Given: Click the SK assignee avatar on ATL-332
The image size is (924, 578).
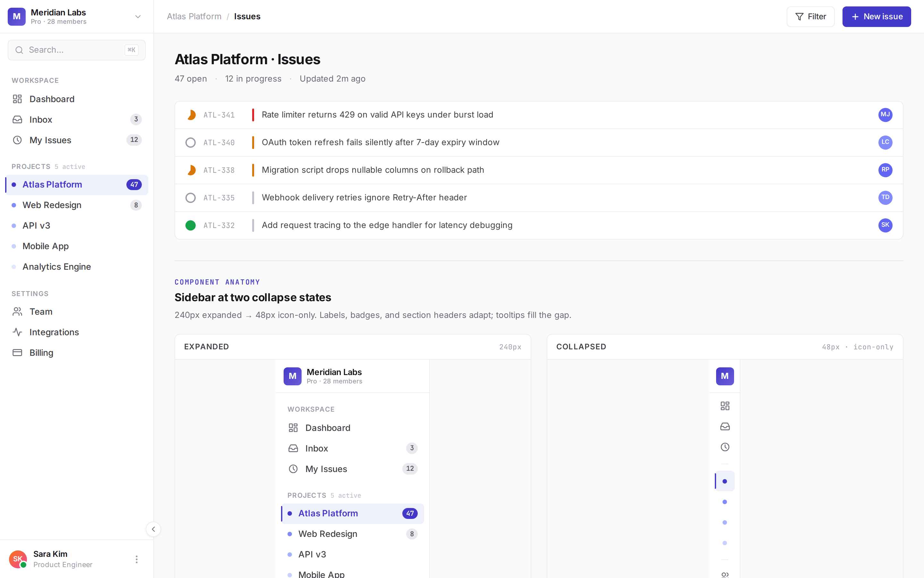Looking at the screenshot, I should point(885,225).
